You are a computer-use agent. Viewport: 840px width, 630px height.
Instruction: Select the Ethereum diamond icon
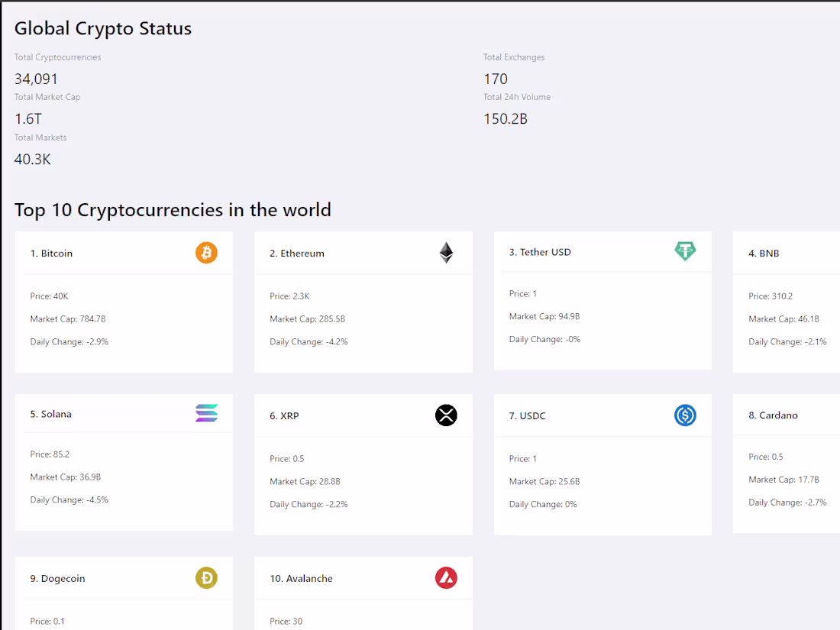coord(446,252)
